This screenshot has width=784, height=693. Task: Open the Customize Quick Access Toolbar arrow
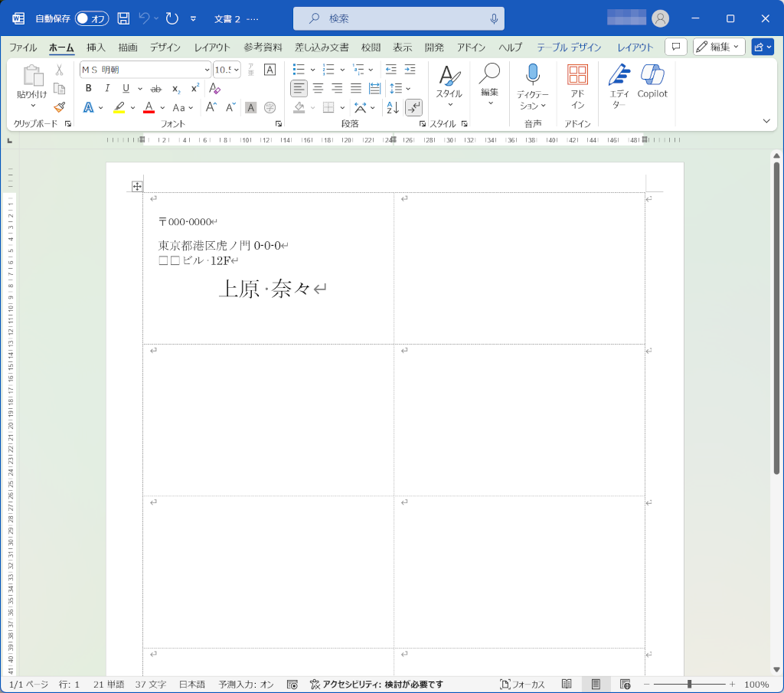pyautogui.click(x=193, y=18)
